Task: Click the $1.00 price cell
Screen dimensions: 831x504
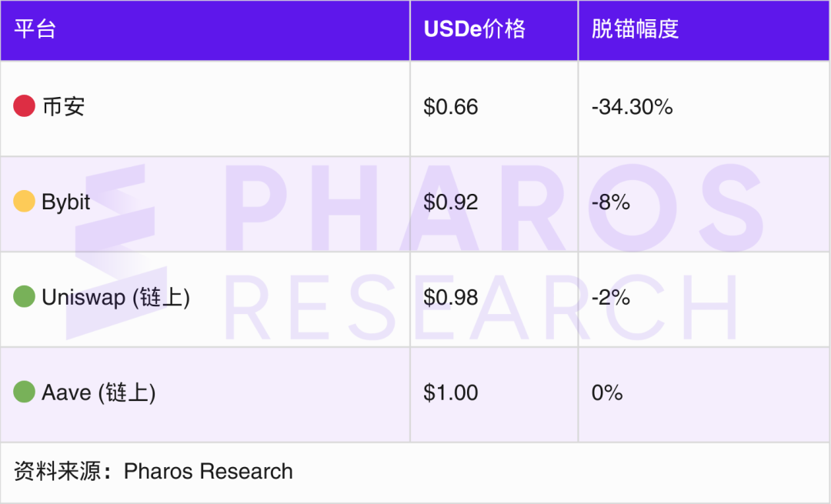Action: (451, 392)
